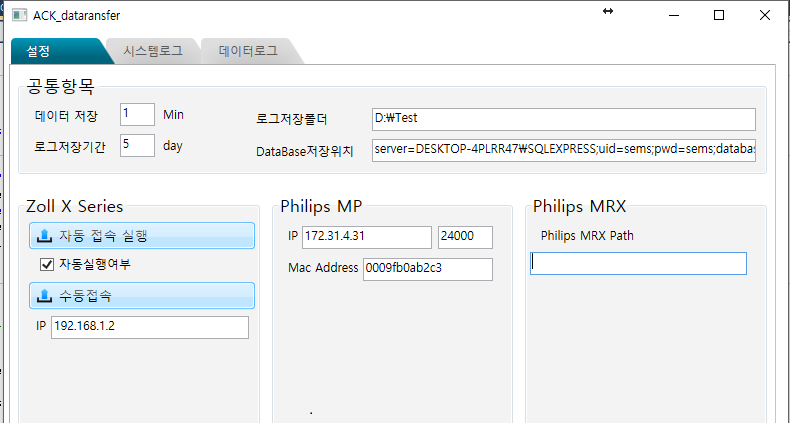Click the Mac Address field
This screenshot has height=423, width=790.
(428, 269)
